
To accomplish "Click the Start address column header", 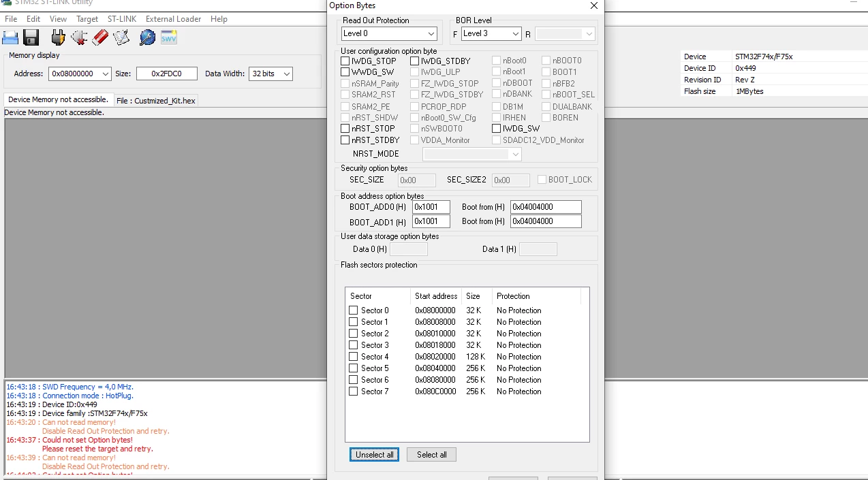I will 437,296.
